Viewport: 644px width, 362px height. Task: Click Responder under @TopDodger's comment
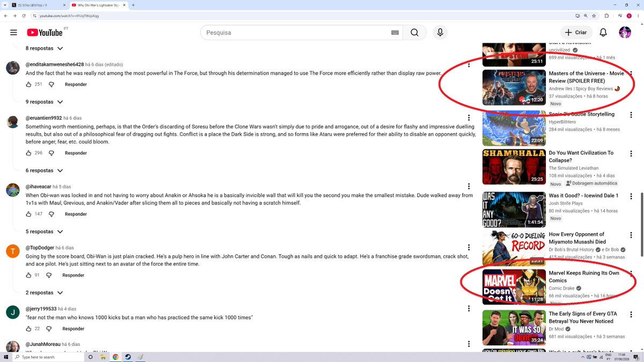tap(73, 275)
